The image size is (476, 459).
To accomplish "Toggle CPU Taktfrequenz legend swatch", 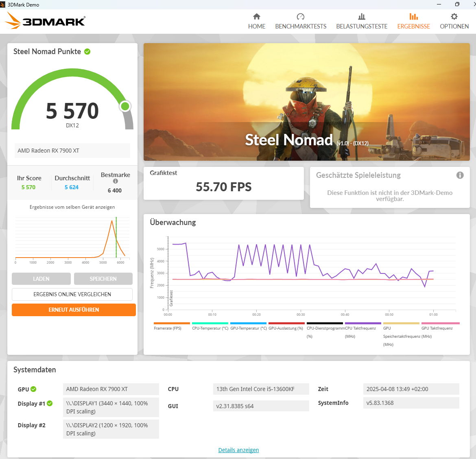I will [x=363, y=323].
